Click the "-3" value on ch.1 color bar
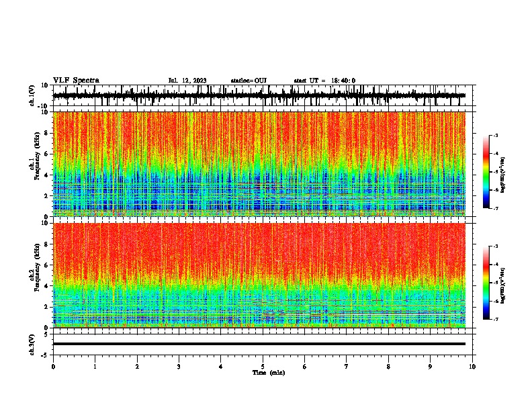Image resolution: width=532 pixels, height=411 pixels. [x=495, y=135]
